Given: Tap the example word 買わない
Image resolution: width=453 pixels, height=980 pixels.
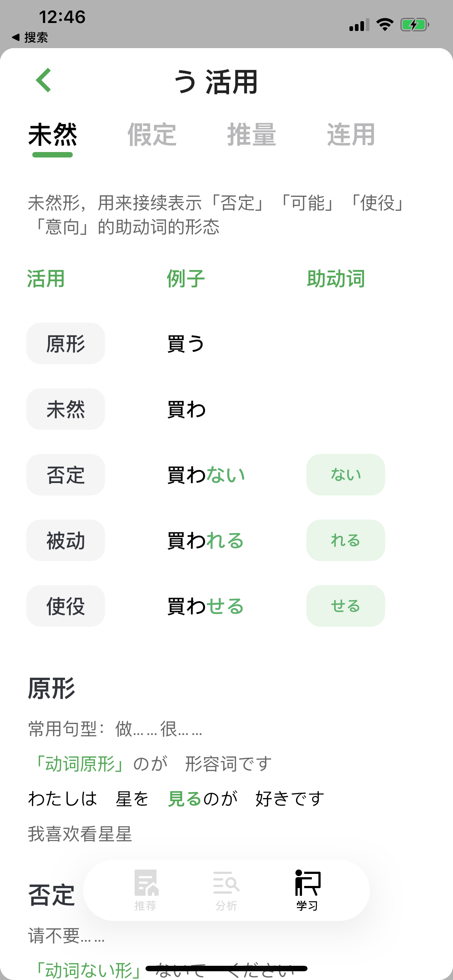Looking at the screenshot, I should point(206,475).
